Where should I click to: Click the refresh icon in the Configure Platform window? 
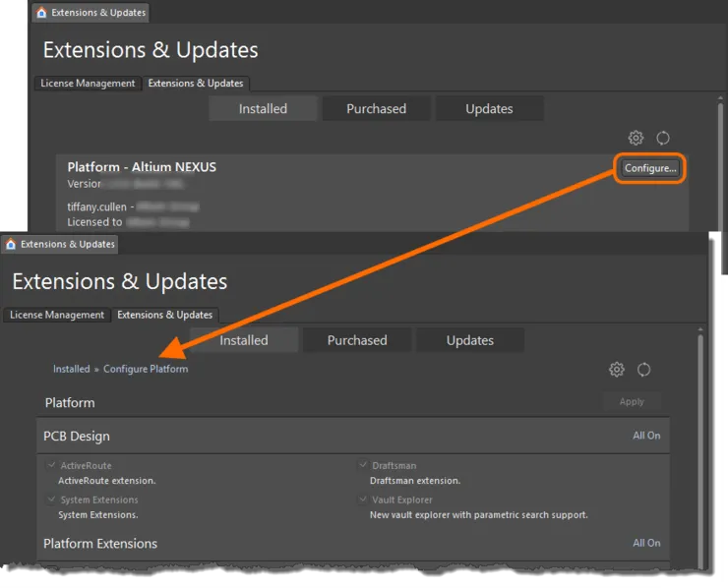(x=643, y=370)
